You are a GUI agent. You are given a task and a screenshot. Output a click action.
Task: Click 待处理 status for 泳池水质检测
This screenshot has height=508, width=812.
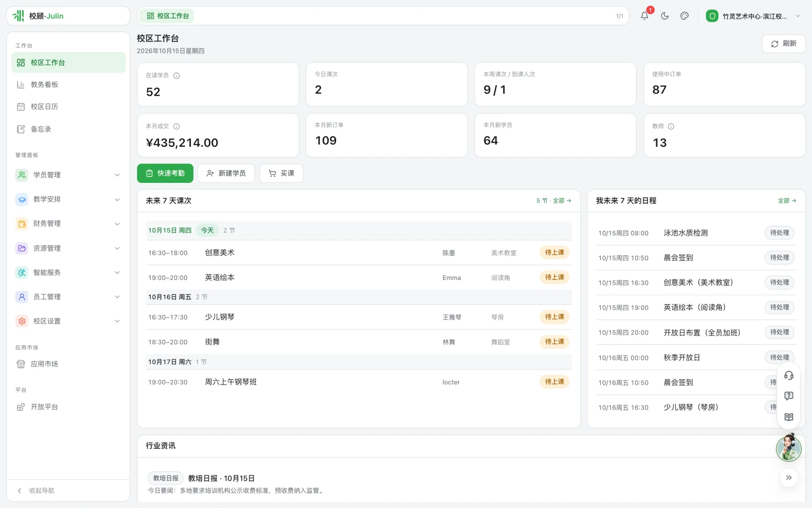tap(780, 233)
